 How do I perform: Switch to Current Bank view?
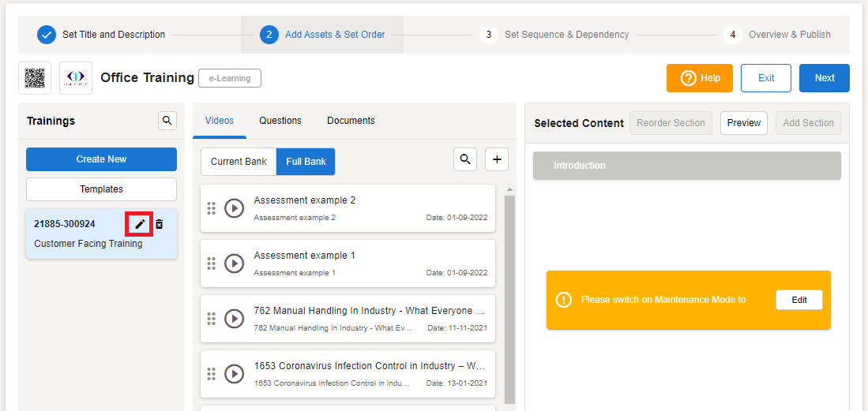point(239,162)
